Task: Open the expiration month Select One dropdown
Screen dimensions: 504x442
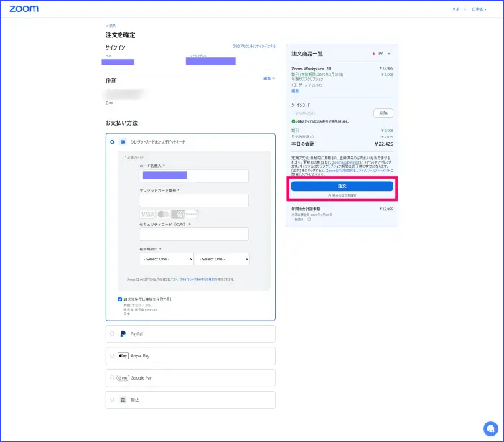Action: [167, 259]
